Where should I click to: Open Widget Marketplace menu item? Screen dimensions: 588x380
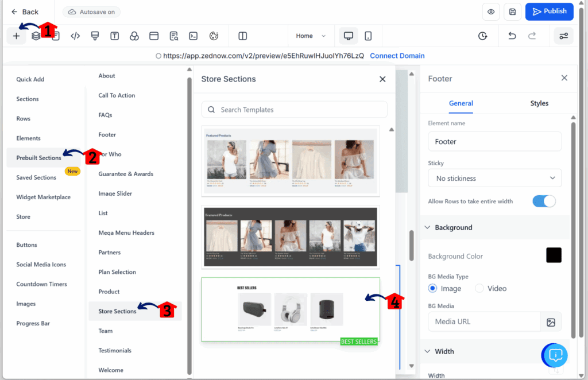(x=43, y=197)
